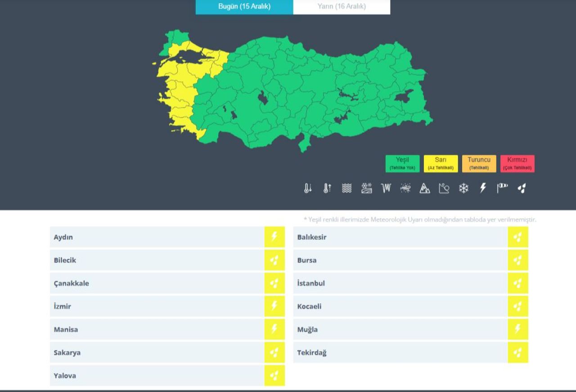Select the İstanbul province name
Screen dimensions: 576x392
click(x=310, y=283)
